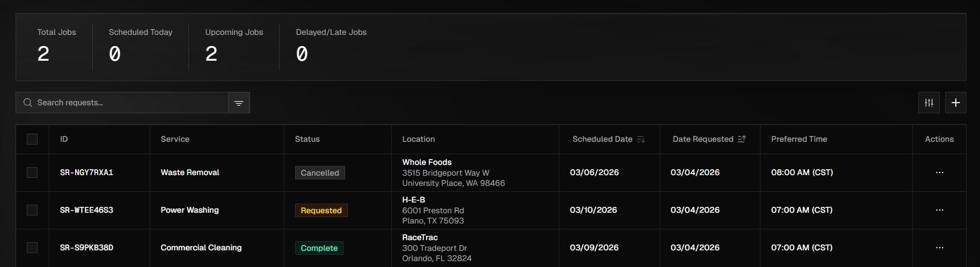
Task: Click the Service column header
Action: click(175, 139)
